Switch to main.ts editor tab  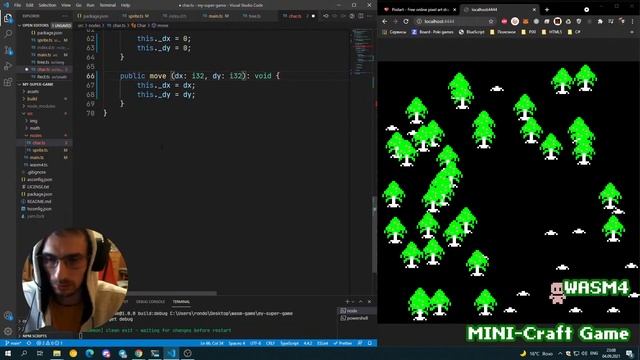pos(216,16)
